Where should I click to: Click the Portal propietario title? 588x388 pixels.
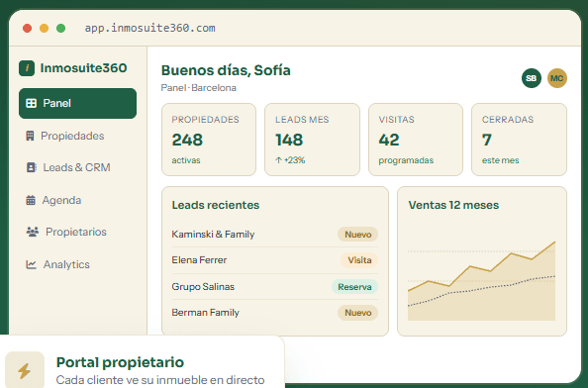click(x=120, y=362)
